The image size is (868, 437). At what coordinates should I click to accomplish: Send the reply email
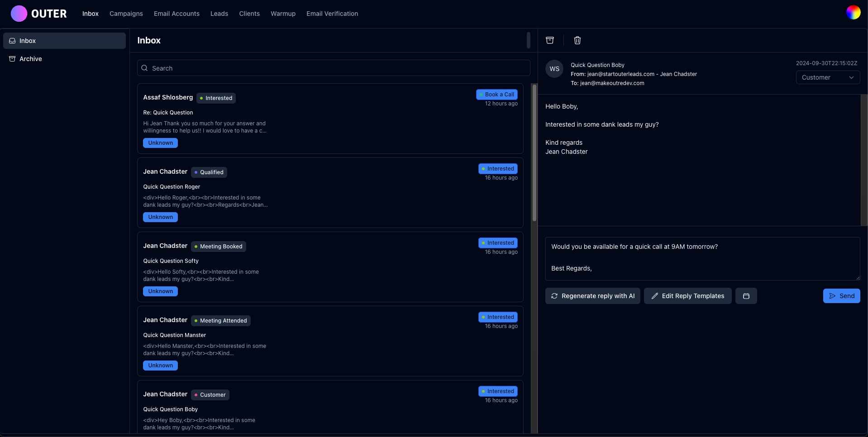point(841,296)
